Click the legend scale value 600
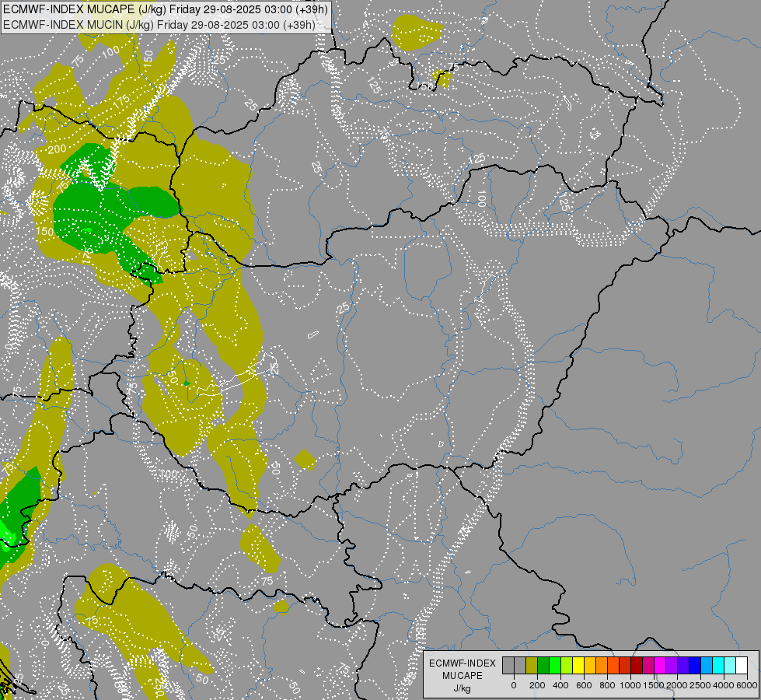Image resolution: width=761 pixels, height=700 pixels. (584, 685)
